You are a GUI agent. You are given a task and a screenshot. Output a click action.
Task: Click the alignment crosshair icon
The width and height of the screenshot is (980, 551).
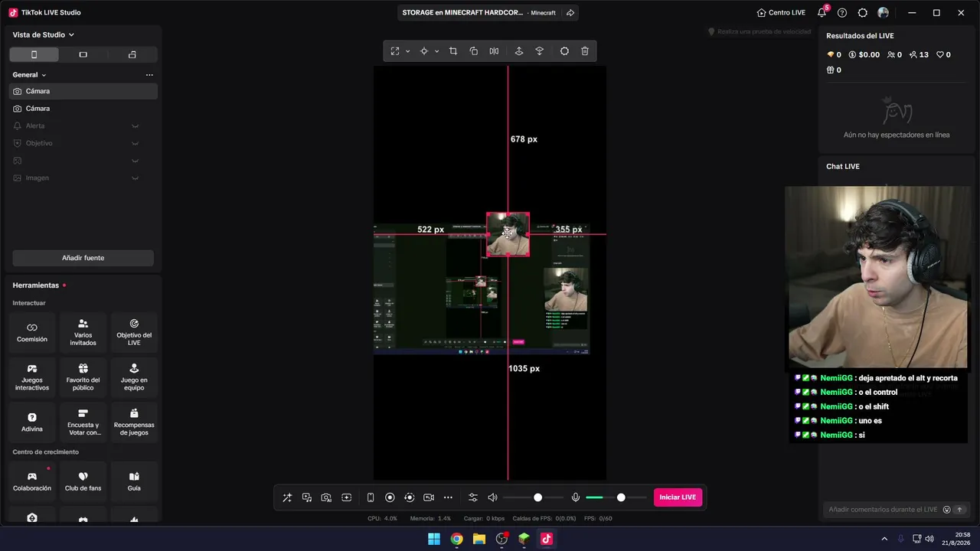[423, 51]
